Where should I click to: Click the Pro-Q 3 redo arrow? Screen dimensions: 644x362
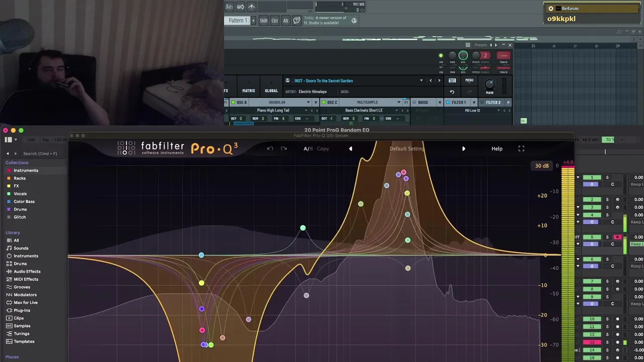click(284, 149)
